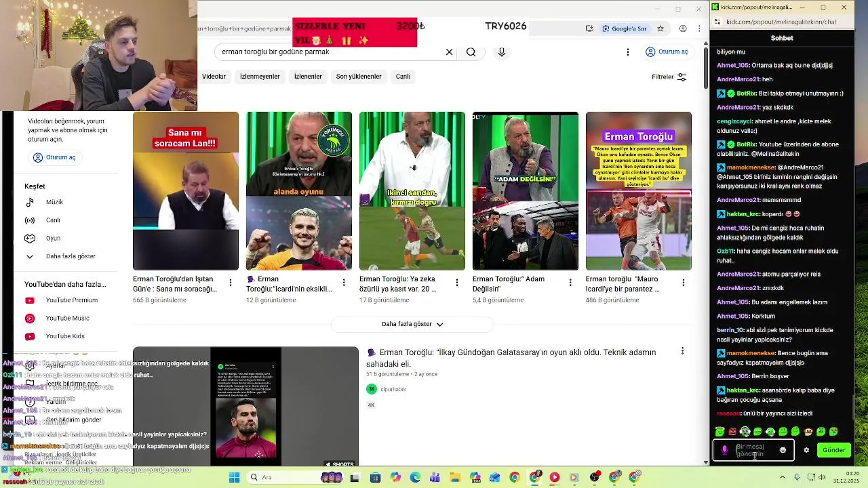Screen dimensions: 868x488
Task: Open more options for 'Işıtan Güne' short
Action: click(x=230, y=283)
